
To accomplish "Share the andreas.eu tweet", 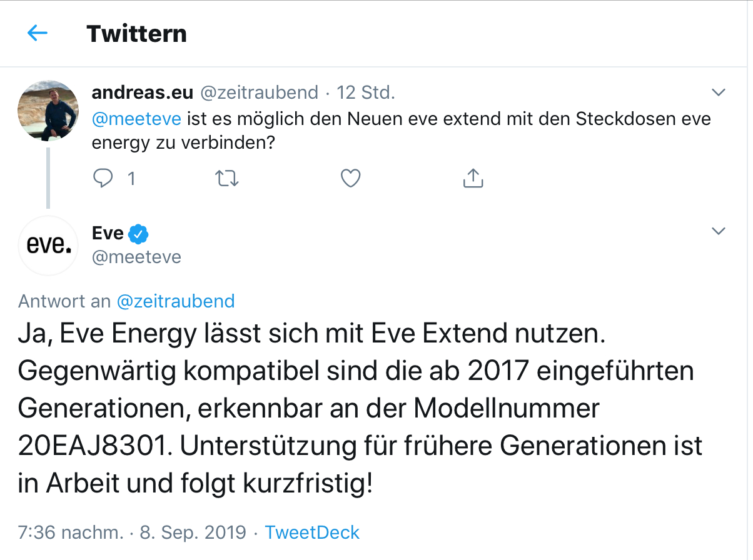I will pos(473,179).
